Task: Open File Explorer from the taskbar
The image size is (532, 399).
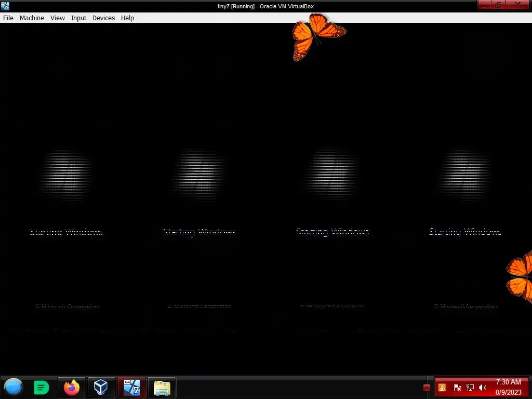Action: pyautogui.click(x=162, y=387)
